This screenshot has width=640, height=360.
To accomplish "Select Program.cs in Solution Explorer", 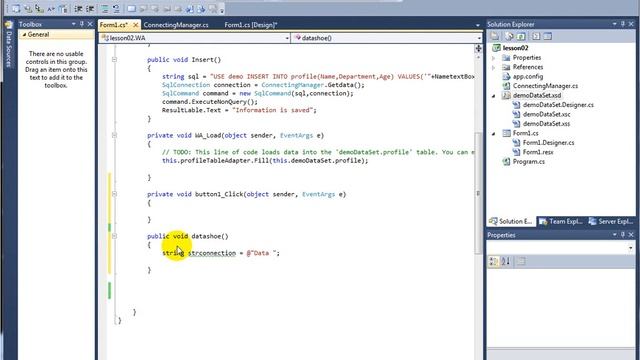I will (529, 162).
